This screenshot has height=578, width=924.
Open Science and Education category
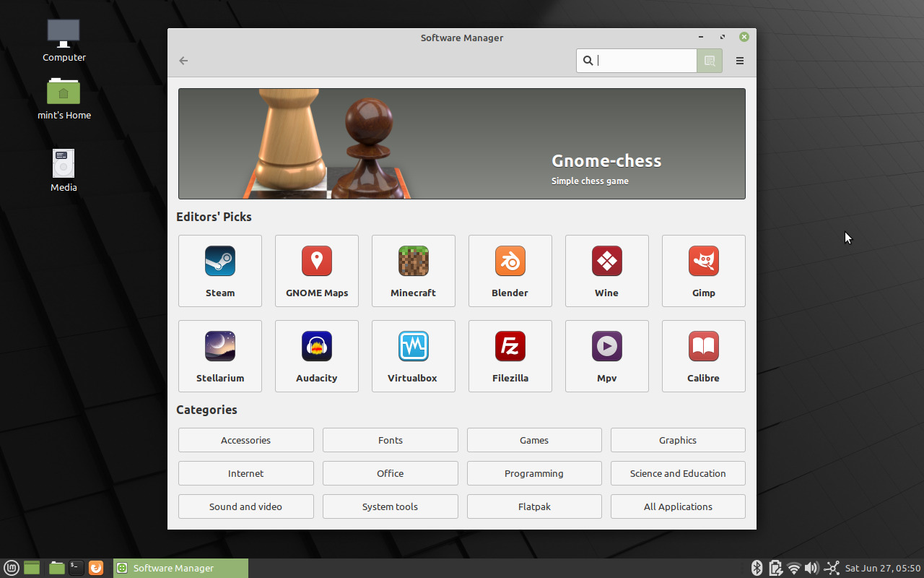pos(678,473)
